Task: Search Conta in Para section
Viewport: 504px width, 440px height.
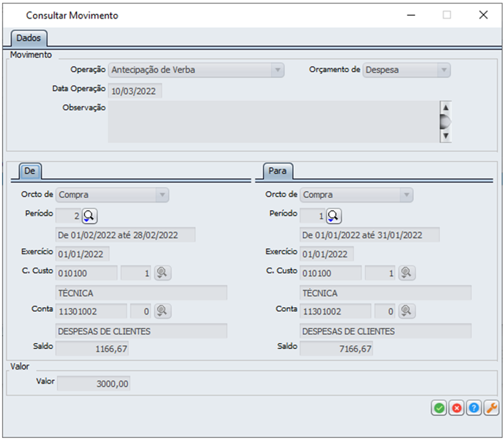Action: [406, 311]
